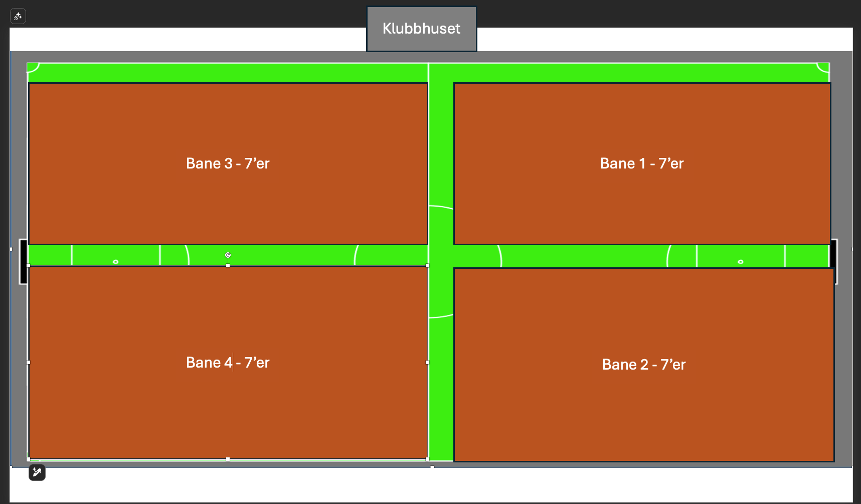Select the Bane 2 - 7'er field
Screen dimensions: 861x504
tap(644, 401)
